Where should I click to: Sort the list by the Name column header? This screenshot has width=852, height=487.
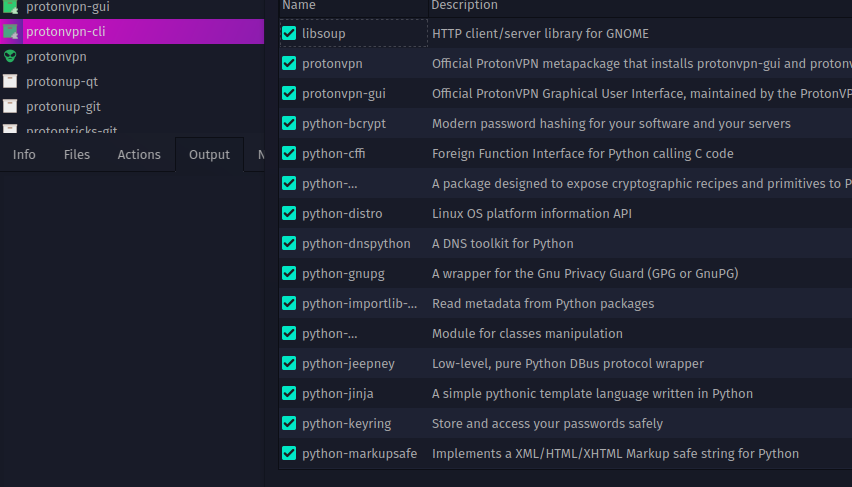298,5
